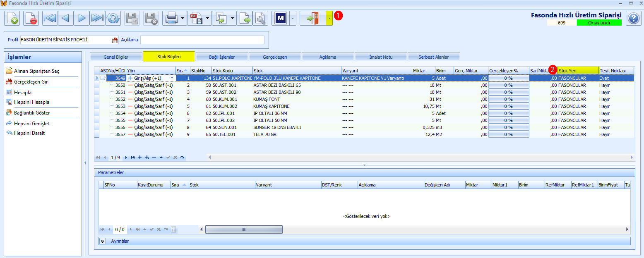Image resolution: width=644 pixels, height=258 pixels.
Task: Click the copy documents icon
Action: click(221, 18)
